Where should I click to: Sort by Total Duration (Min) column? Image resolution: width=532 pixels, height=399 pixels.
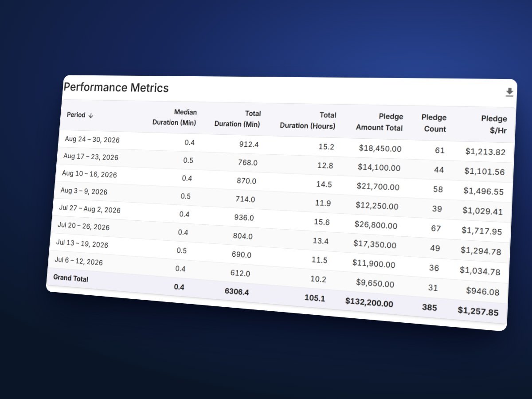click(238, 119)
